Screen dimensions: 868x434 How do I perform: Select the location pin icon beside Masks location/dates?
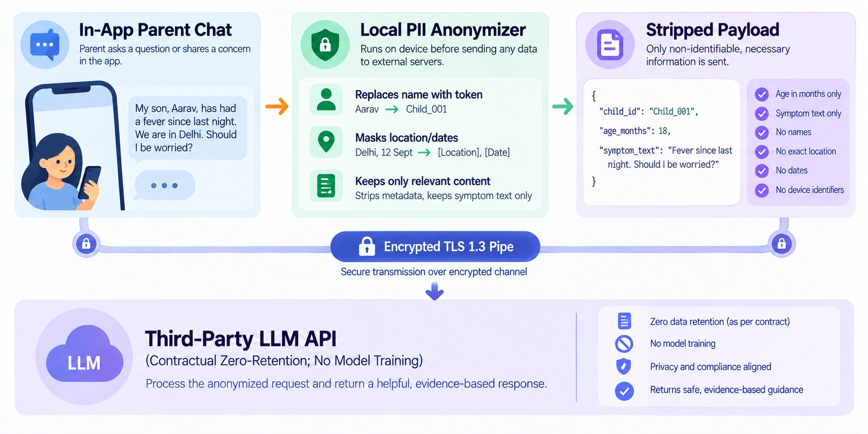tap(326, 142)
